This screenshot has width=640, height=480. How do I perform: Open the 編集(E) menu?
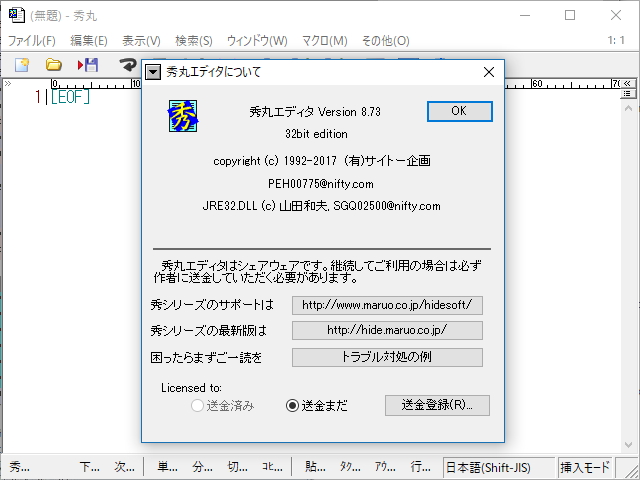[89, 41]
